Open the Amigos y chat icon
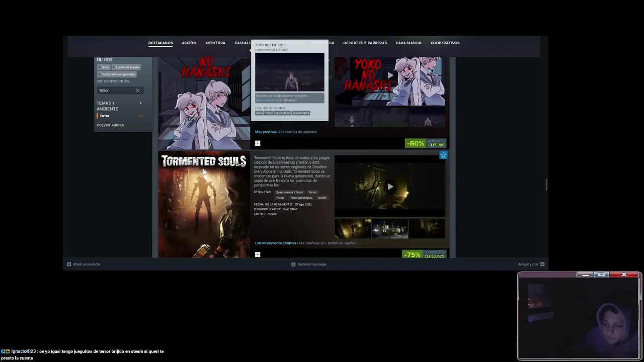Viewport: 644px width, 362px height. [542, 264]
